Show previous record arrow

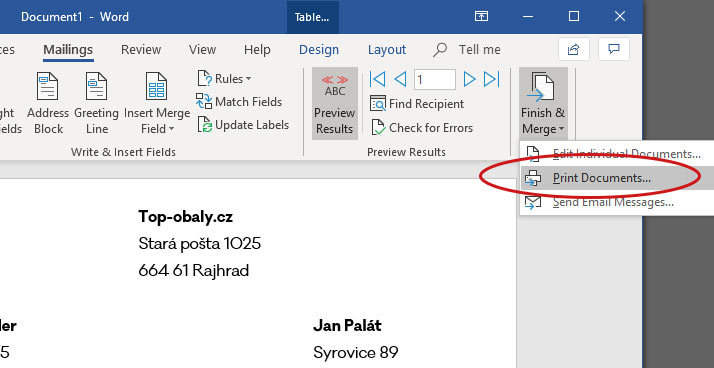pyautogui.click(x=400, y=79)
